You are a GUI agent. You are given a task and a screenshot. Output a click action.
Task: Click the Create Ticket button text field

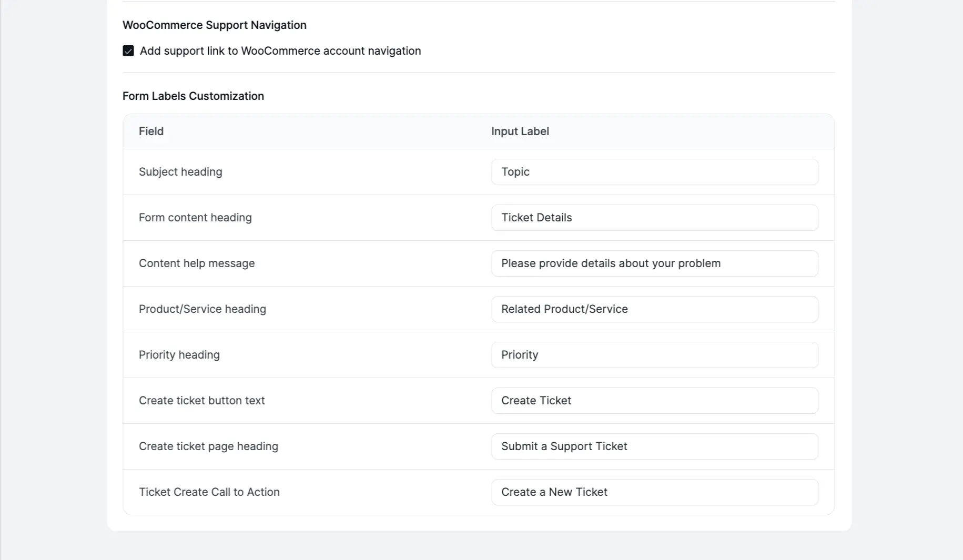coord(654,400)
